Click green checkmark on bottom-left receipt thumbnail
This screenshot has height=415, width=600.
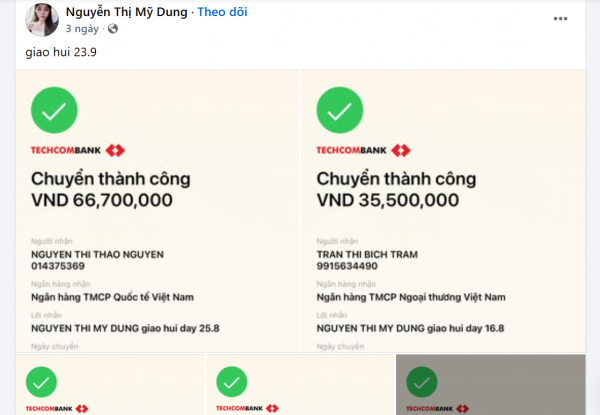[41, 382]
